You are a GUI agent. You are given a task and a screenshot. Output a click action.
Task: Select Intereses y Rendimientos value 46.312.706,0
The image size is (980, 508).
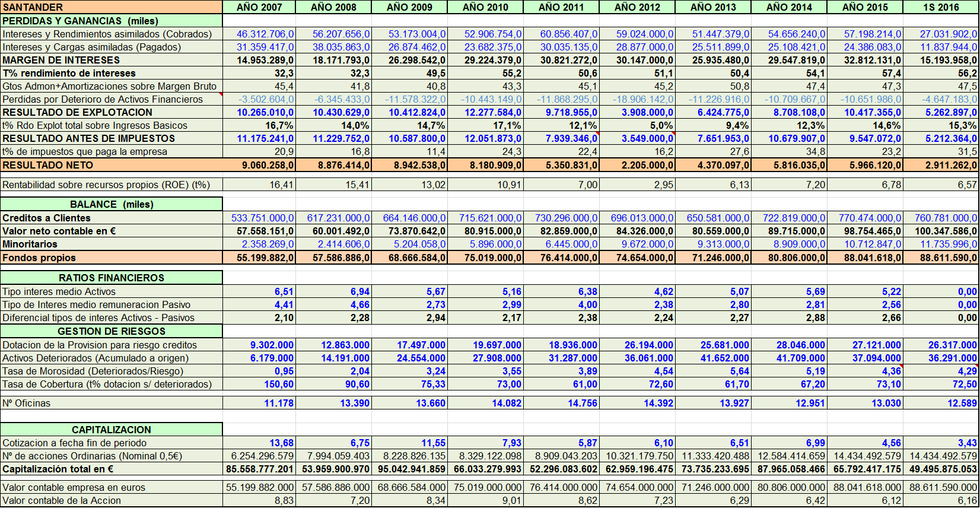click(259, 34)
